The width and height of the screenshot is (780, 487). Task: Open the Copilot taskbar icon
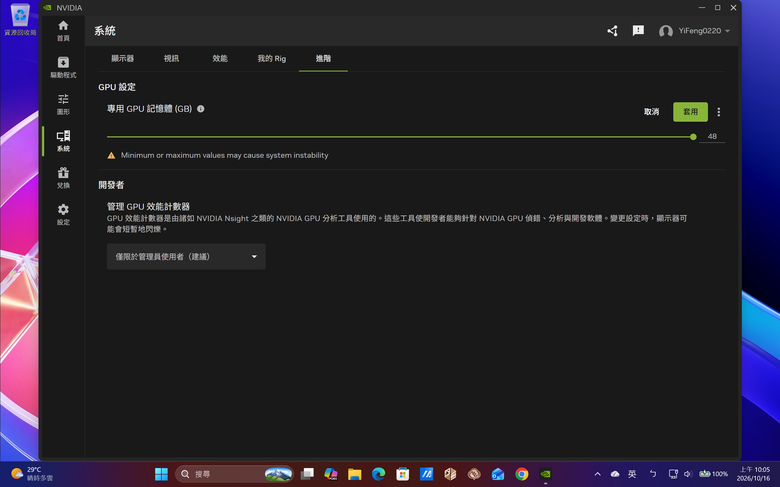[x=331, y=474]
